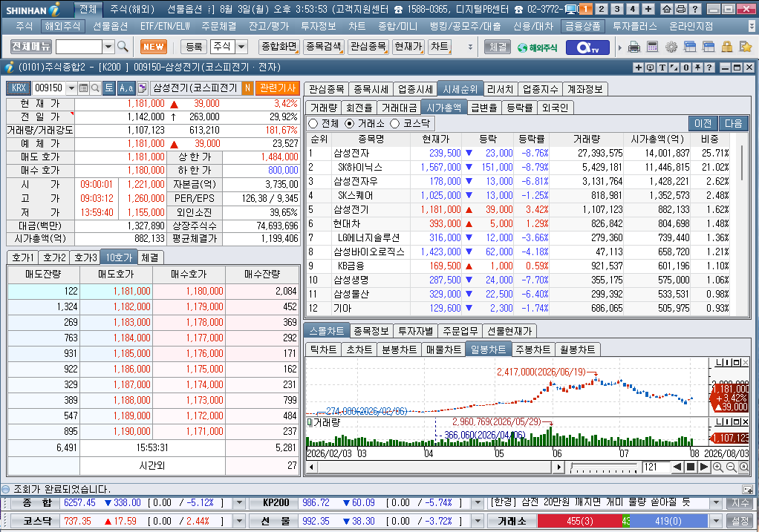Open the printer icon in the toolbar

(x=633, y=47)
